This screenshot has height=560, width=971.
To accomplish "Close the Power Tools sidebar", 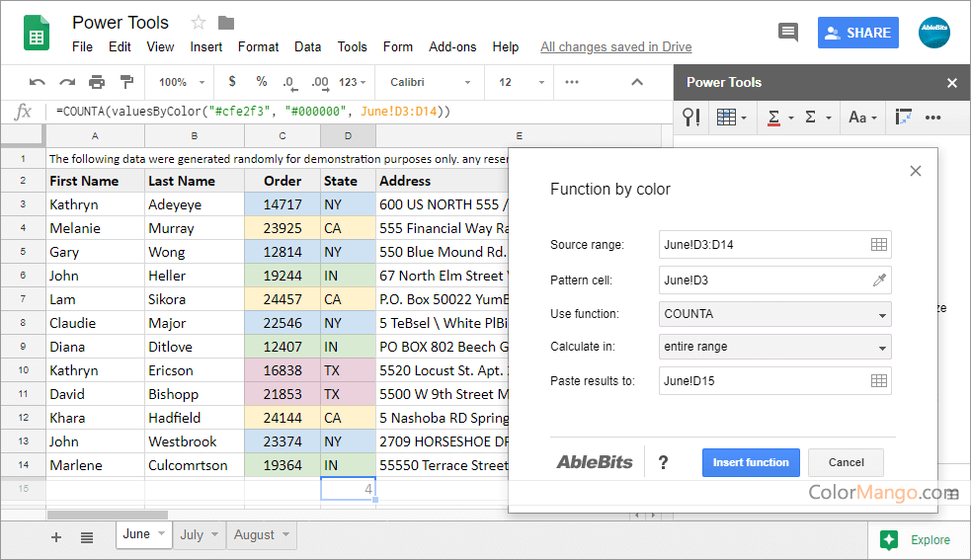I will (952, 83).
